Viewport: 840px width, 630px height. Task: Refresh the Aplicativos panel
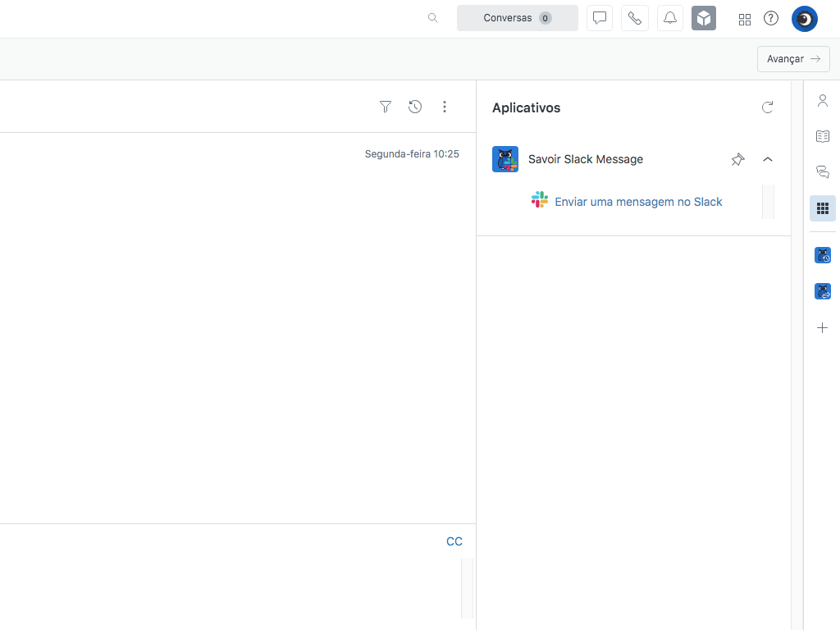pos(768,107)
